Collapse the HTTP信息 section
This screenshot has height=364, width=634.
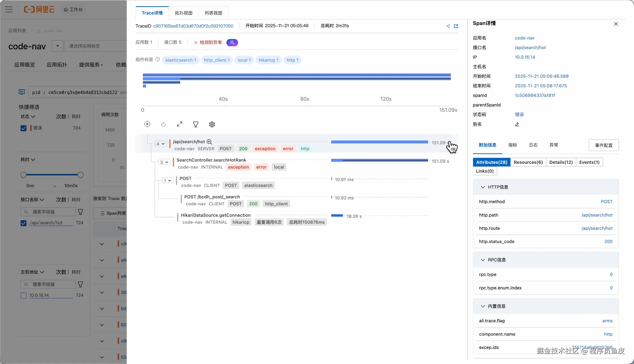point(483,187)
